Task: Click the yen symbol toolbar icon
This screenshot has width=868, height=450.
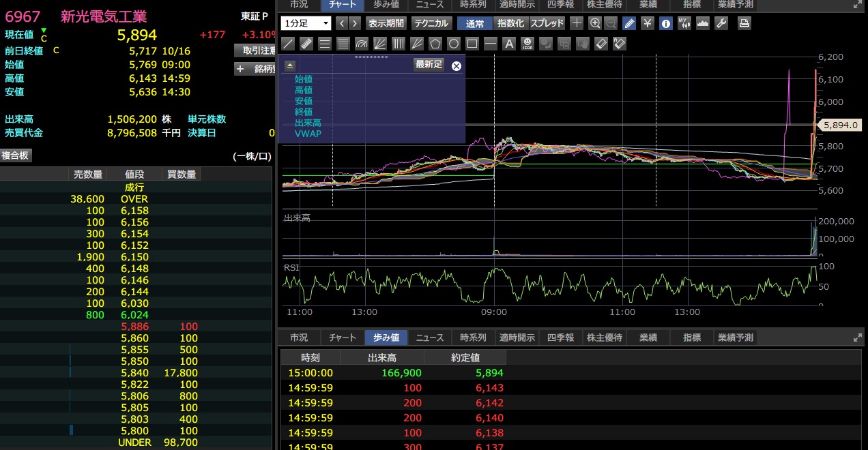Action: coord(648,23)
